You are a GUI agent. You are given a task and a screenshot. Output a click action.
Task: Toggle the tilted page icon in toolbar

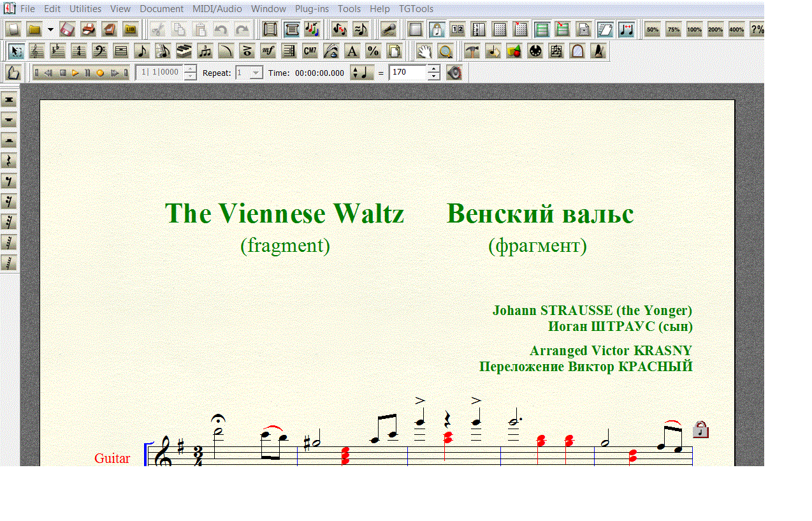605,29
